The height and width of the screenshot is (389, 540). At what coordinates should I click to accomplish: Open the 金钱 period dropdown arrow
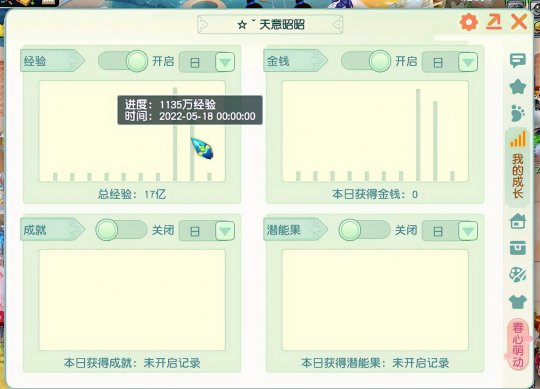pos(468,62)
